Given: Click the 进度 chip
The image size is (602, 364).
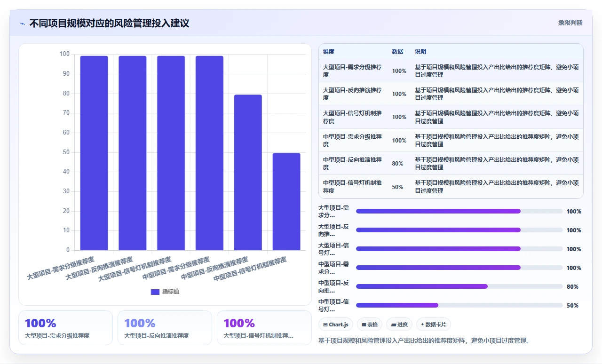Looking at the screenshot, I should pyautogui.click(x=399, y=324).
